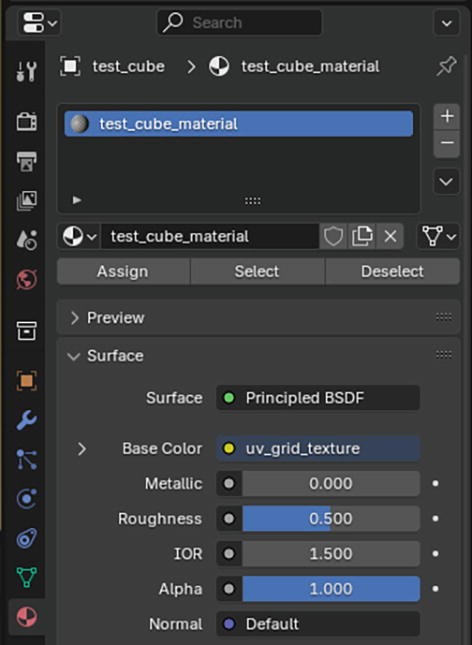
Task: Open the View Layer properties tab
Action: [26, 201]
